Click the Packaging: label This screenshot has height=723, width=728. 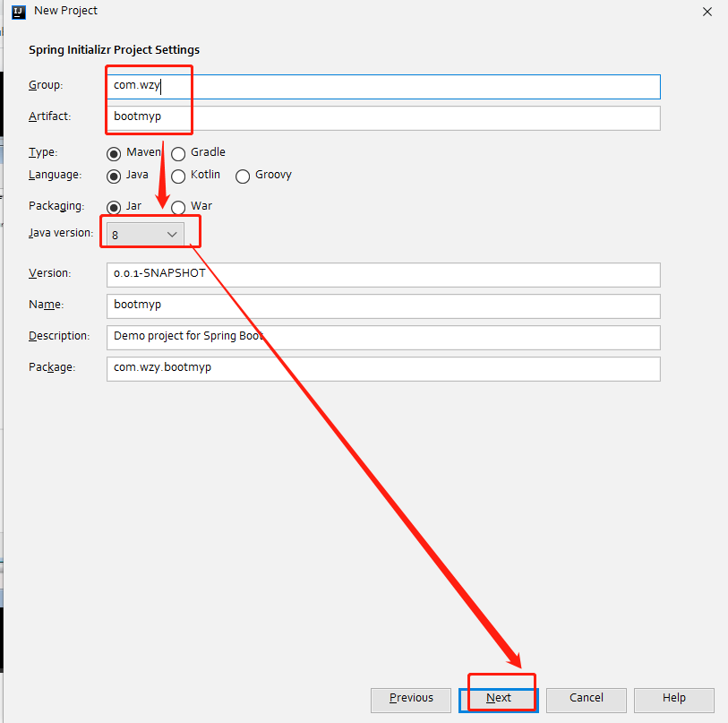click(56, 206)
